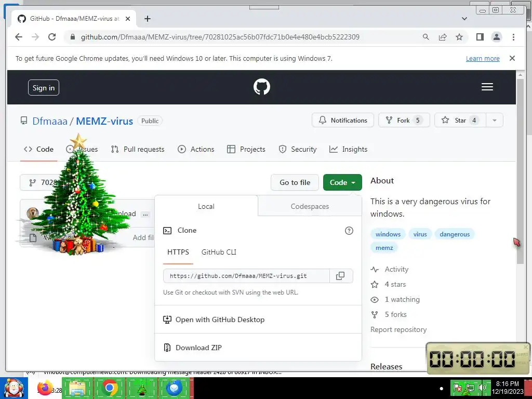
Task: Click the share page icon in address bar
Action: (x=443, y=37)
